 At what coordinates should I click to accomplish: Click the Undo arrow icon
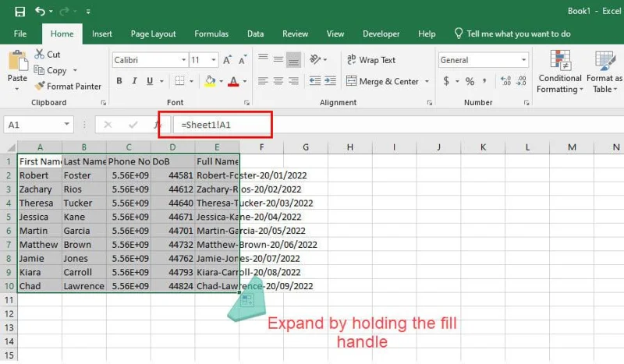(40, 11)
